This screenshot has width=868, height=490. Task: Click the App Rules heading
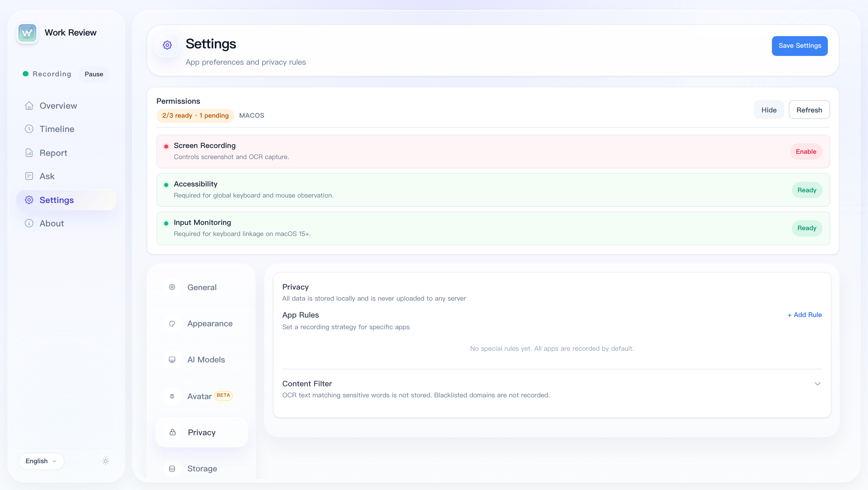click(301, 315)
